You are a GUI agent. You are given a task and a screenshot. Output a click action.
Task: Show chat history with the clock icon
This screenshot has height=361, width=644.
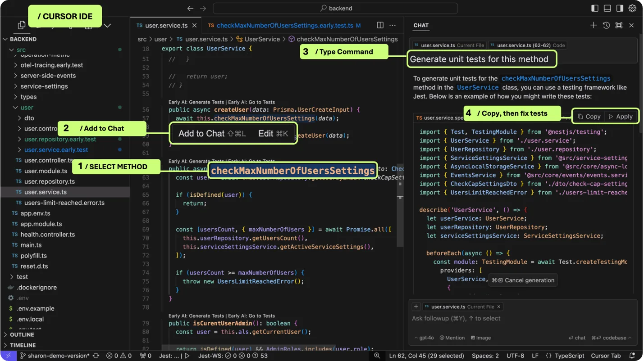[x=606, y=25]
